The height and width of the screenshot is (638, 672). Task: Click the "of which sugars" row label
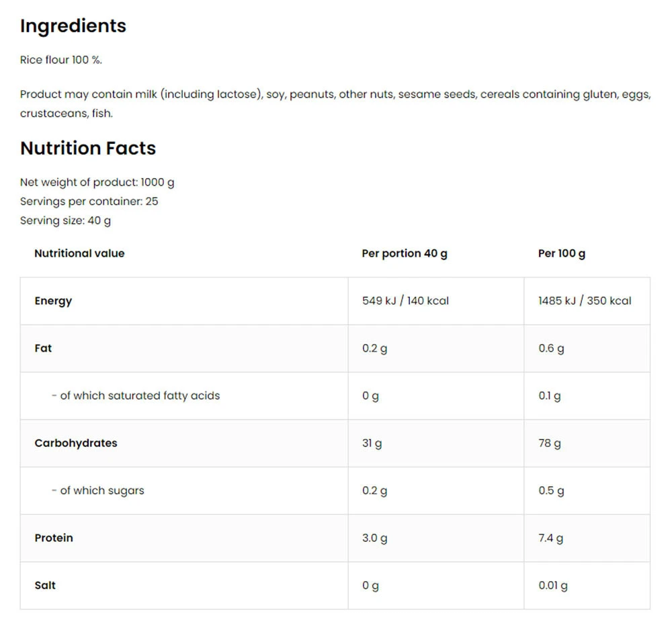98,491
